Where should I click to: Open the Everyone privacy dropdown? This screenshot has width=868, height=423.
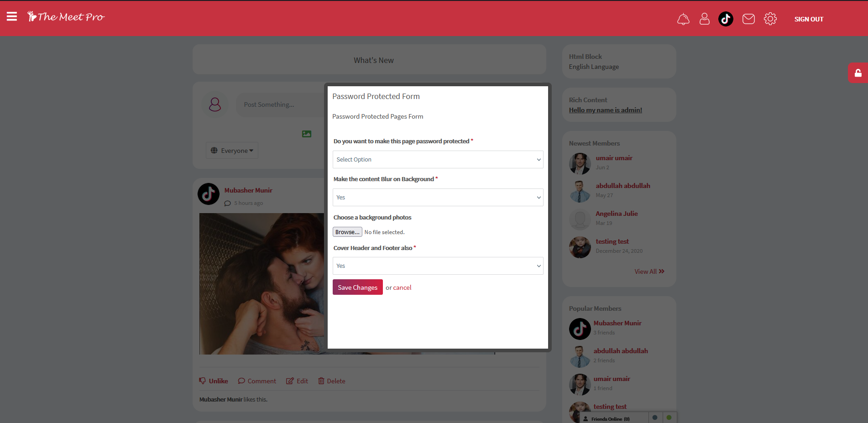232,151
